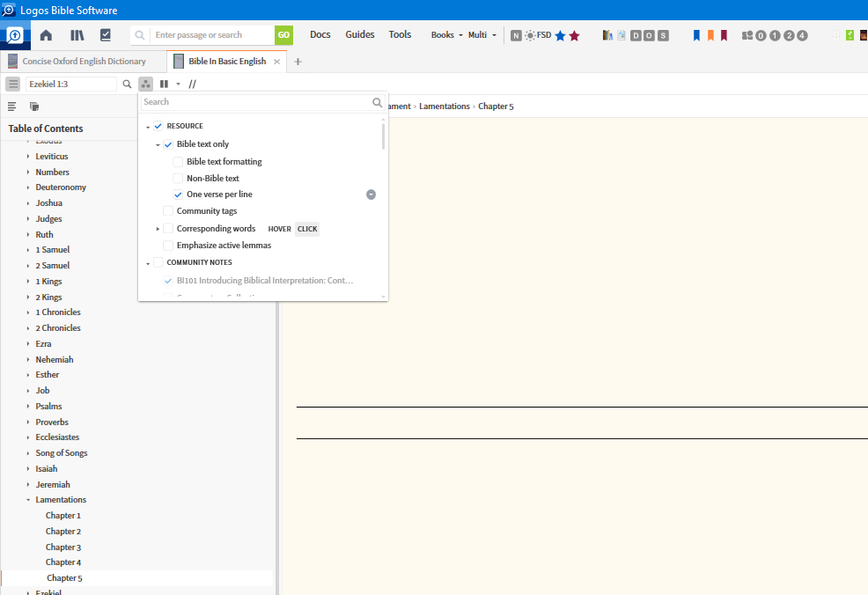Image resolution: width=868 pixels, height=595 pixels.
Task: Click the Ezekiel 1:3 reference box
Action: [x=70, y=84]
